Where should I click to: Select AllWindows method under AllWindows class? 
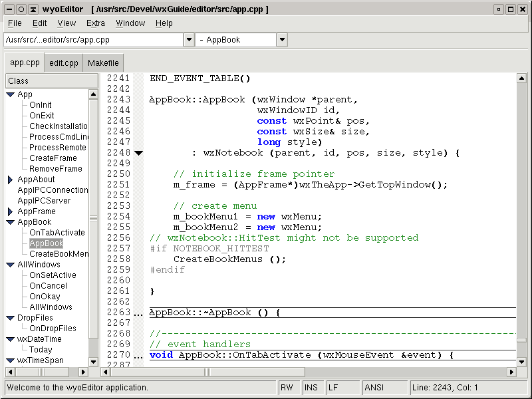pos(51,307)
